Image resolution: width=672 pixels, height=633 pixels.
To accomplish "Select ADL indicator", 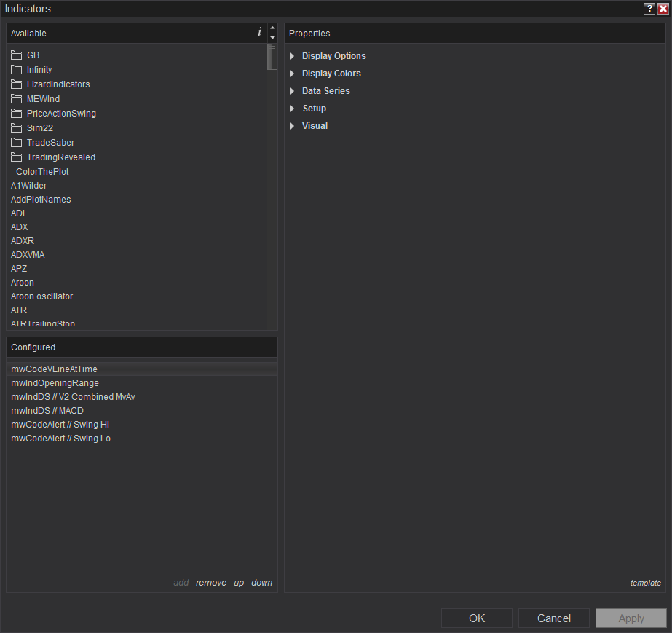I will tap(19, 213).
